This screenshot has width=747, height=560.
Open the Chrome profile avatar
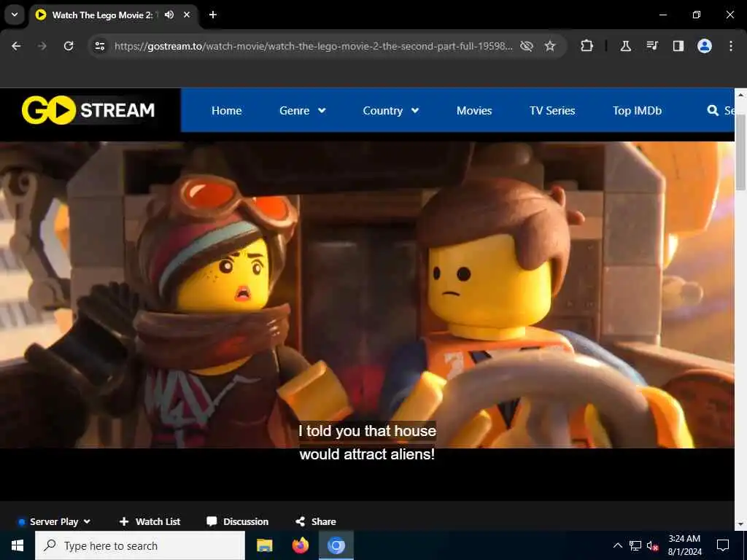point(705,46)
